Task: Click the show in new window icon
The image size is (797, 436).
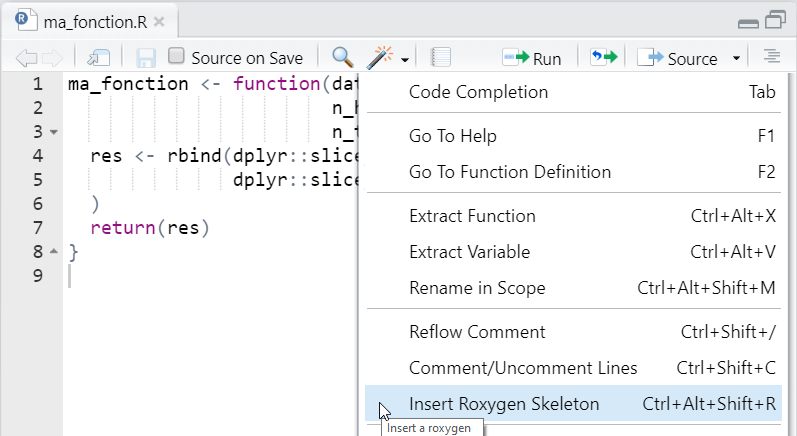Action: tap(99, 58)
